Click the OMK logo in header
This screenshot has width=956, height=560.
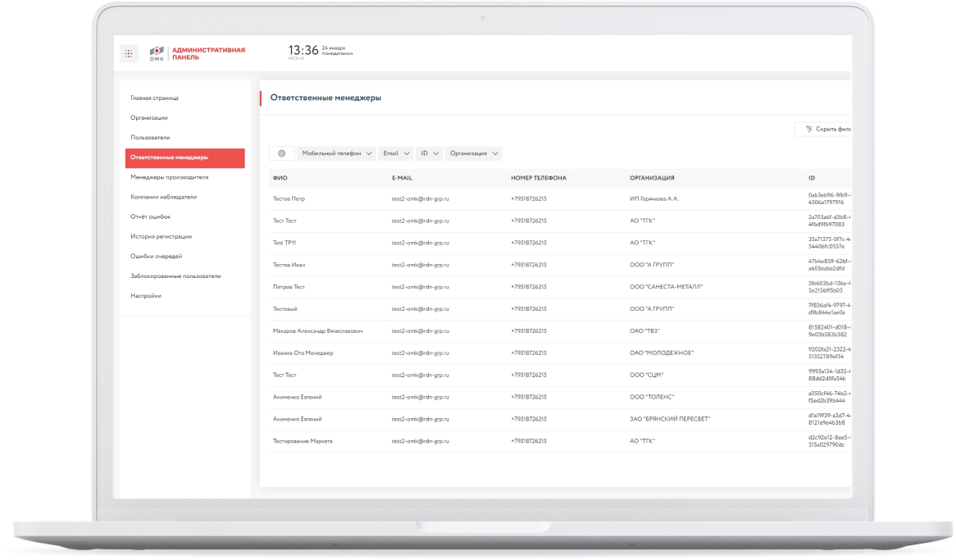click(x=157, y=53)
